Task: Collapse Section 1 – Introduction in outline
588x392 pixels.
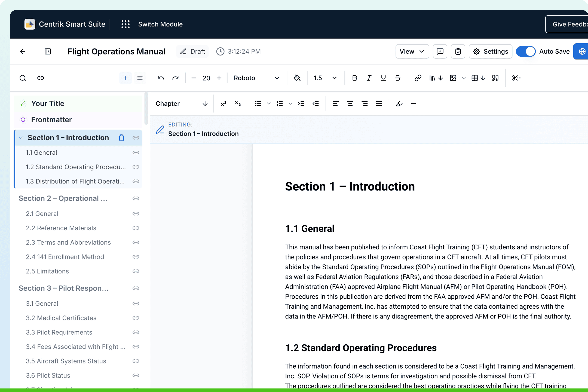Action: (x=21, y=138)
